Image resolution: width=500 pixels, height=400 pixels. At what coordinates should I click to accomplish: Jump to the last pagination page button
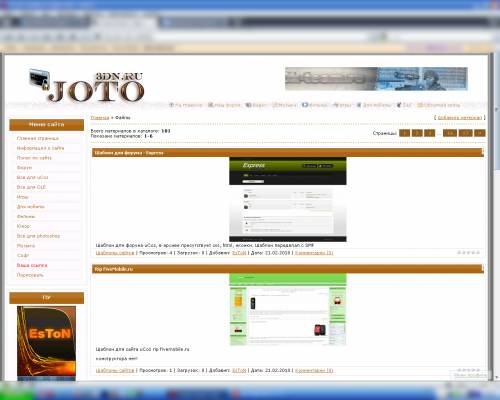tap(480, 133)
